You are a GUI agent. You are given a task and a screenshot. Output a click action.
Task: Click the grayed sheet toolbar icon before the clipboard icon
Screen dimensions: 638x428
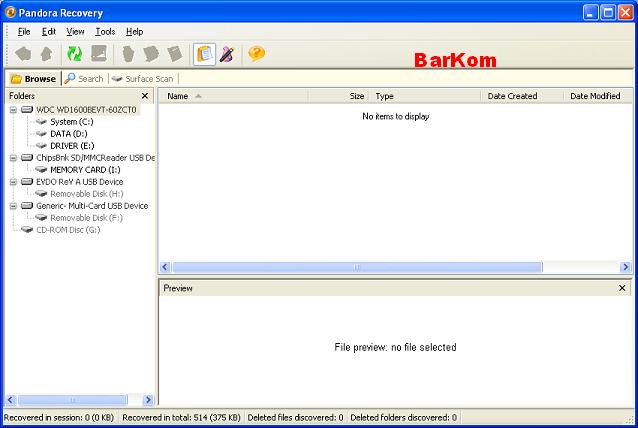click(175, 54)
